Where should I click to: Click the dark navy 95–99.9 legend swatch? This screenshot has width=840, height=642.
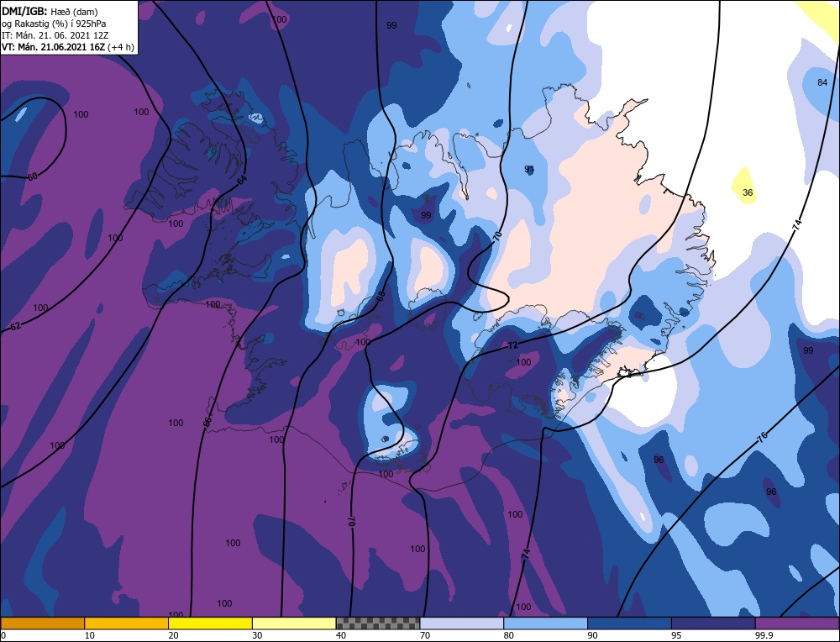coord(713,624)
